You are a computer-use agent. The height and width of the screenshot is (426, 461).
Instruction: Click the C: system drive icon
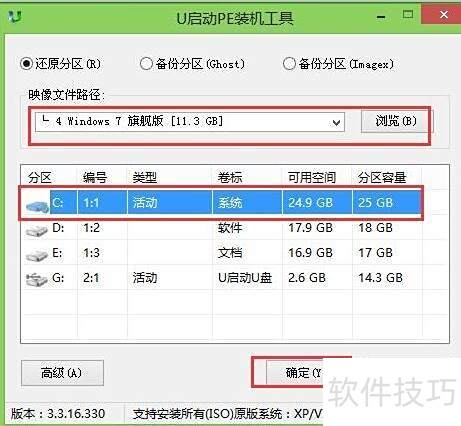pyautogui.click(x=37, y=205)
